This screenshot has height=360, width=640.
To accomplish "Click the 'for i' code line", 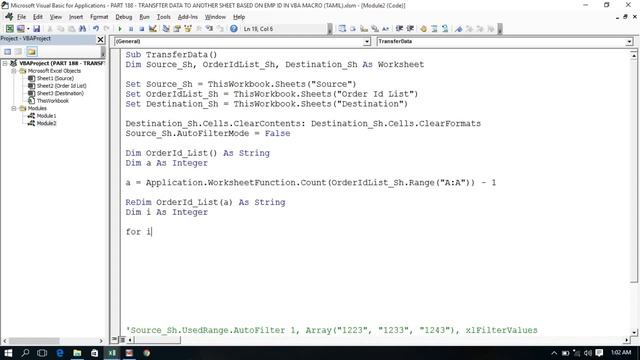I will [138, 232].
